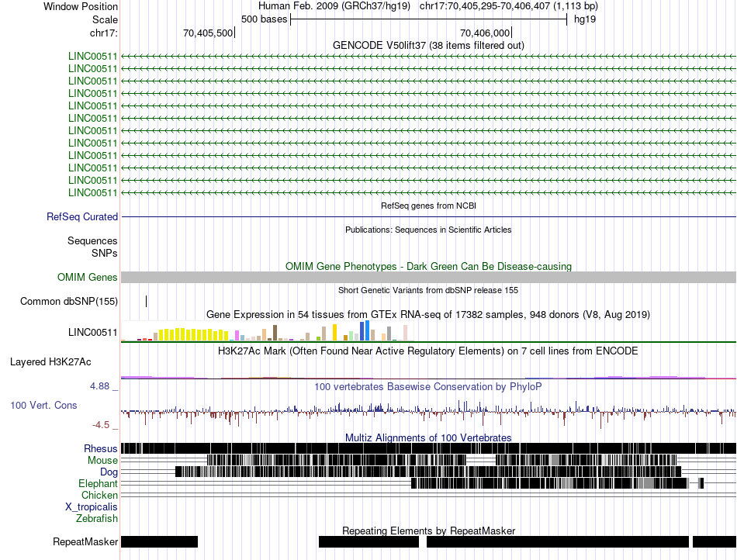
Task: Click the tall blue bars in GTEx chart
Action: click(365, 330)
